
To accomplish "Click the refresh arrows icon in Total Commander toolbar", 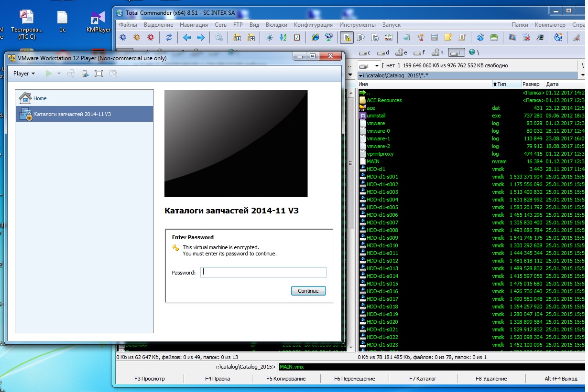I will pyautogui.click(x=169, y=37).
